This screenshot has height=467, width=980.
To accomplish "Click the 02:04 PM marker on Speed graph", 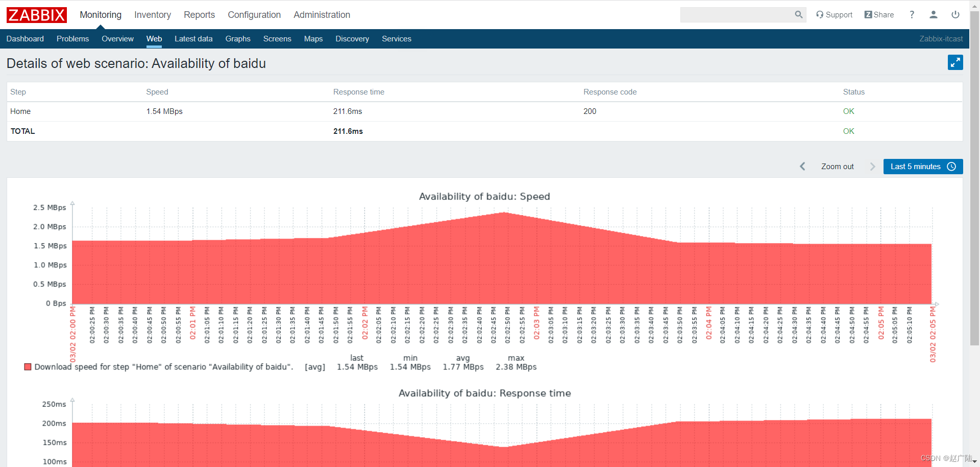I will click(708, 323).
